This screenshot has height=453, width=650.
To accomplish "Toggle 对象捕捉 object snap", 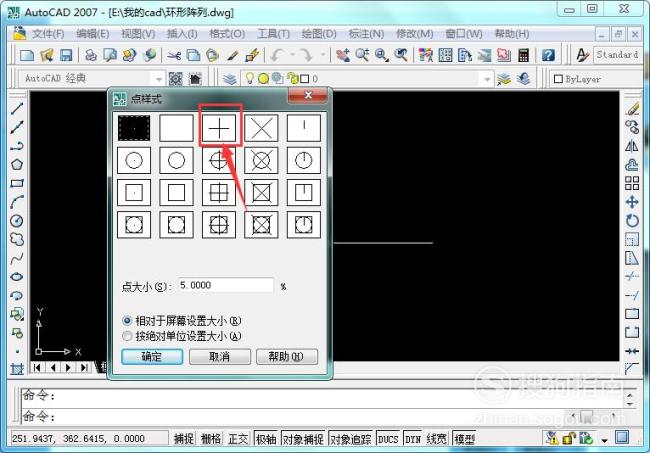I will click(303, 439).
